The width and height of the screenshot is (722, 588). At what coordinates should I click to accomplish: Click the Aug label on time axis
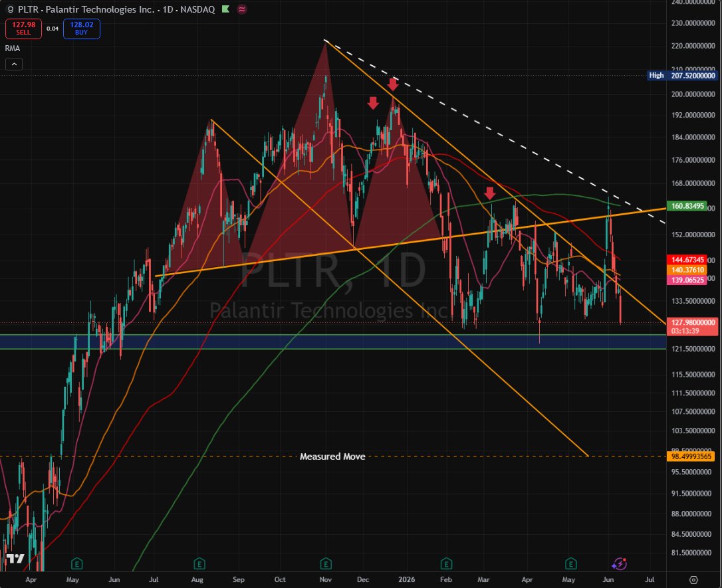click(197, 580)
